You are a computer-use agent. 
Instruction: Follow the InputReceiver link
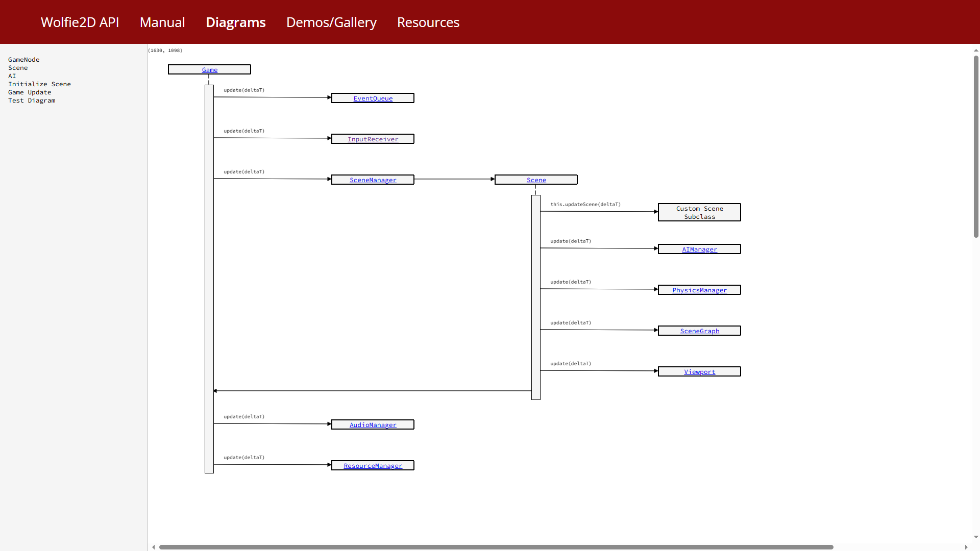(x=373, y=139)
